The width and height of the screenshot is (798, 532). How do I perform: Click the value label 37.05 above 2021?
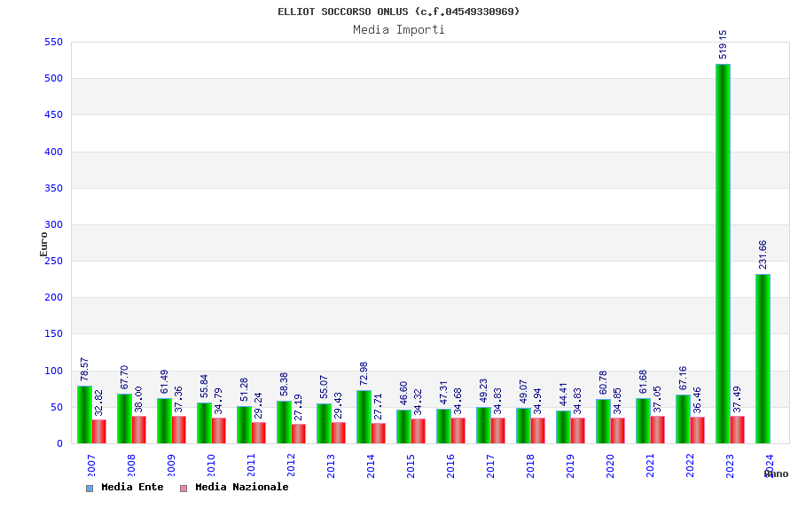tap(657, 399)
